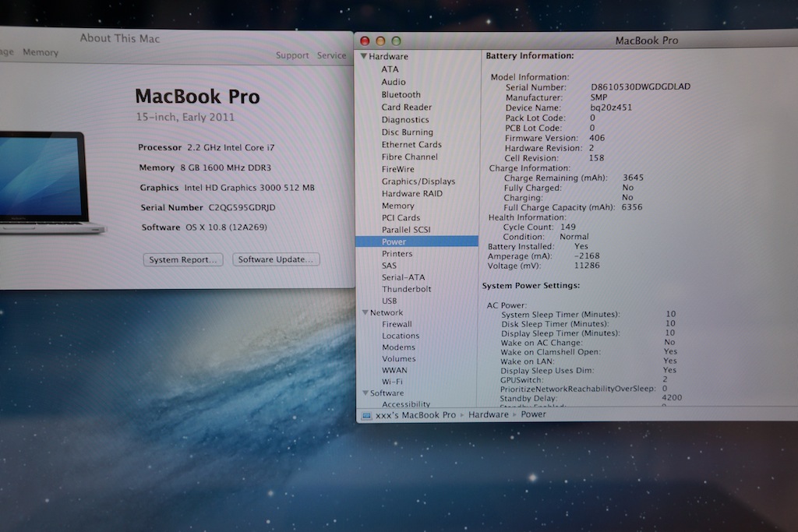Open System Report in About This Mac
The height and width of the screenshot is (532, 798).
pyautogui.click(x=183, y=259)
